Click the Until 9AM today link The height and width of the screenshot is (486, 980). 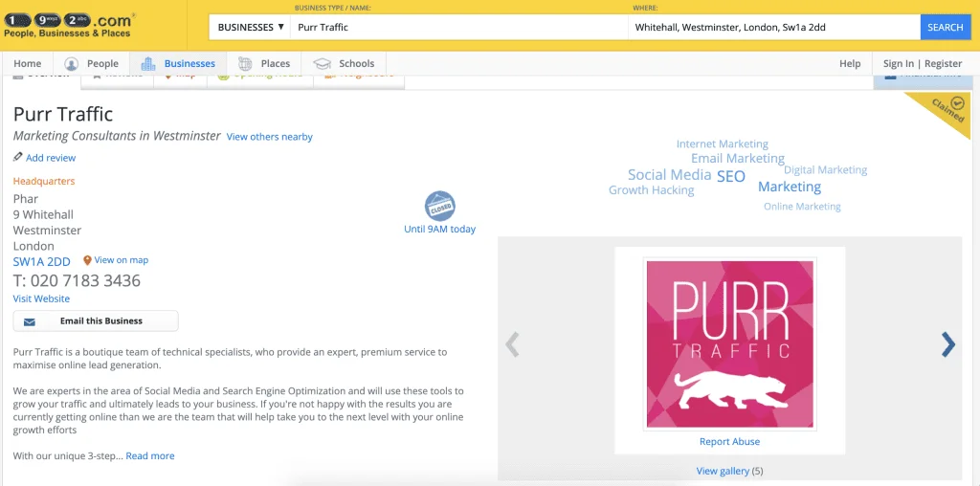(440, 230)
